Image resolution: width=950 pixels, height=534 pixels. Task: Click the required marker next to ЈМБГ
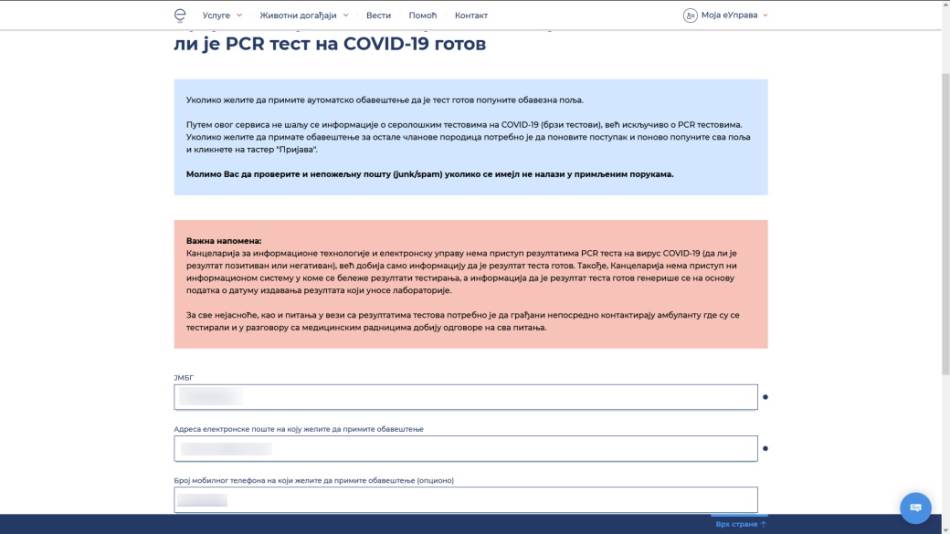[765, 397]
